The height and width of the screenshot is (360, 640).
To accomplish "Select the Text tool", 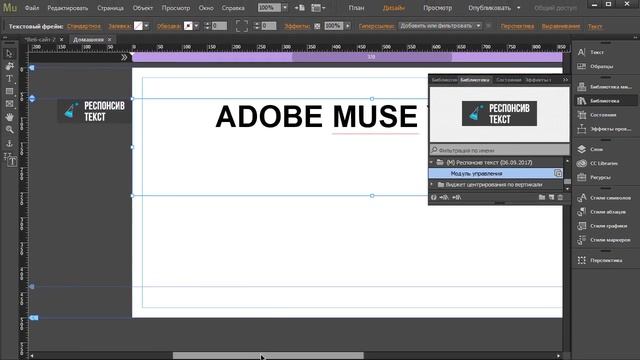I will (9, 79).
